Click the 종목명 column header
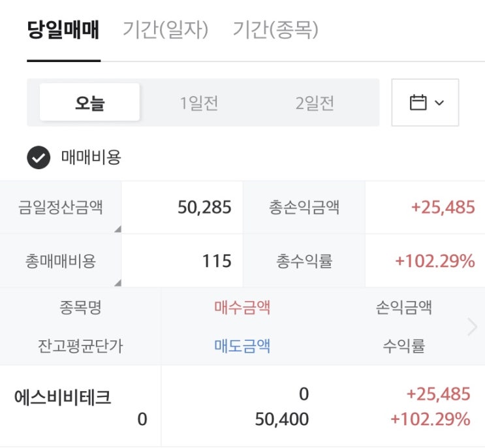This screenshot has width=485, height=448. 80,307
